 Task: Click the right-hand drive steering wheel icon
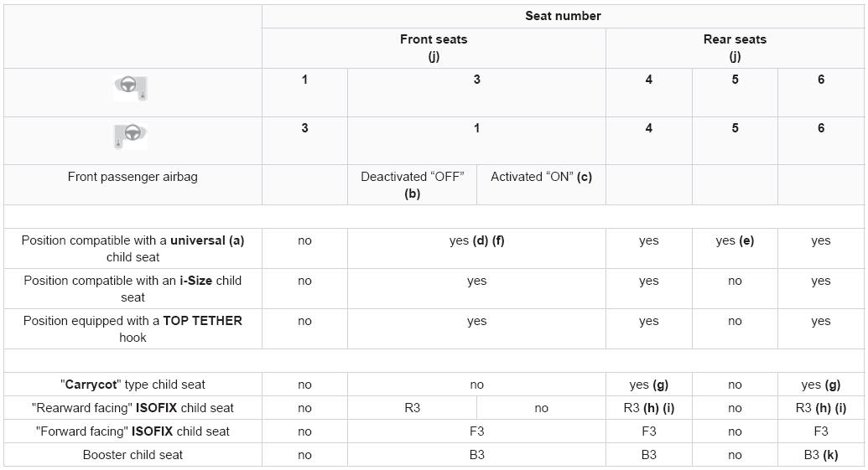click(x=130, y=137)
